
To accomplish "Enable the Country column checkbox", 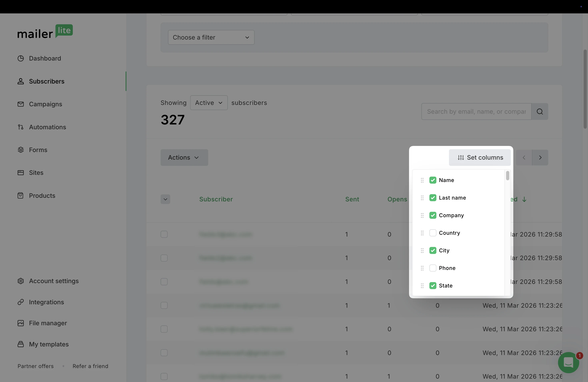I will 433,233.
